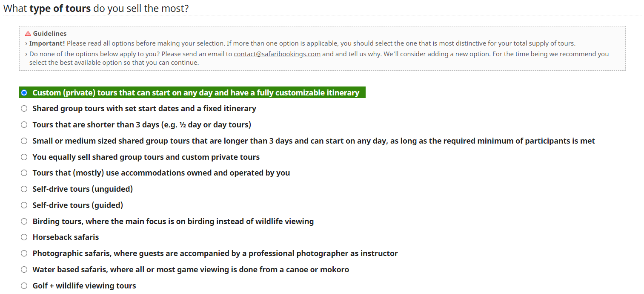Select Shared group tours with set dates
This screenshot has height=294, width=644.
point(24,109)
